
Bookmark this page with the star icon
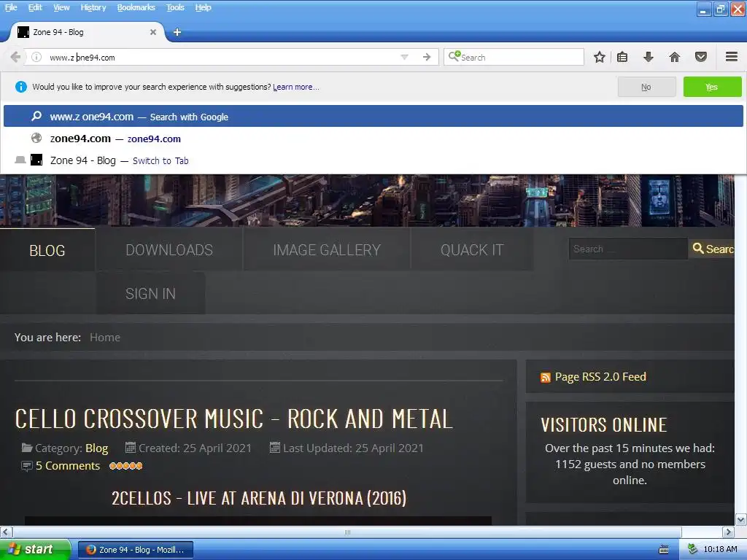coord(600,57)
